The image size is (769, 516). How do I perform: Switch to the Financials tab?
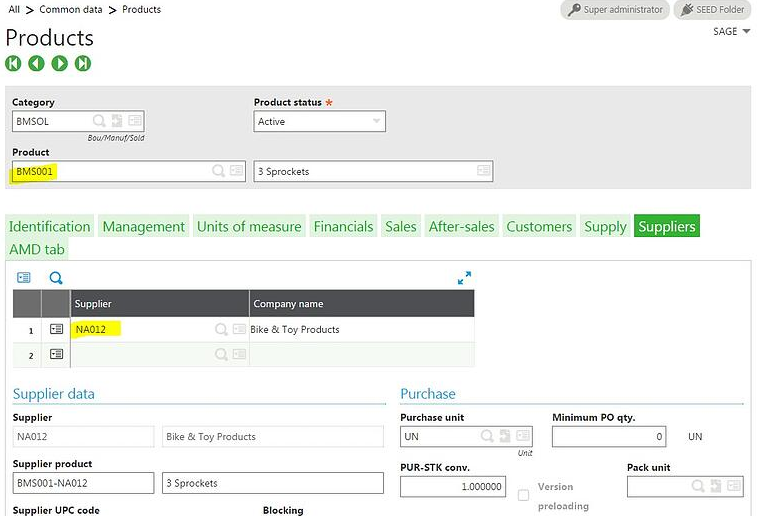coord(343,227)
